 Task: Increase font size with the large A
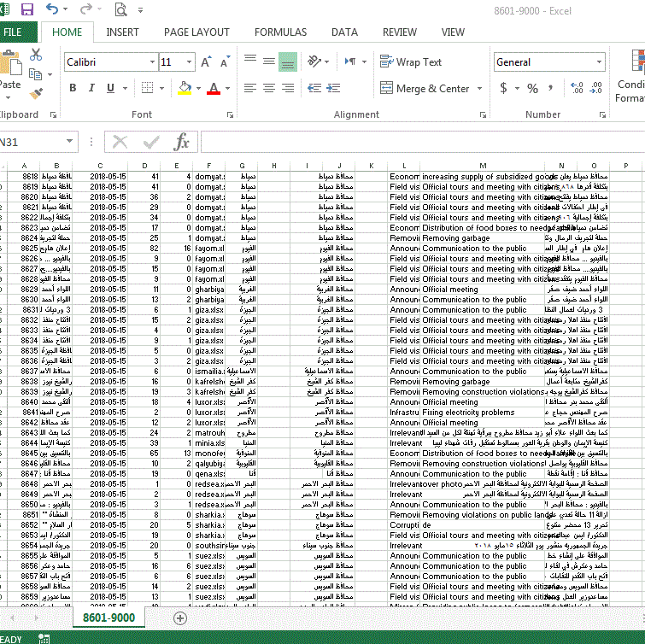(x=206, y=62)
